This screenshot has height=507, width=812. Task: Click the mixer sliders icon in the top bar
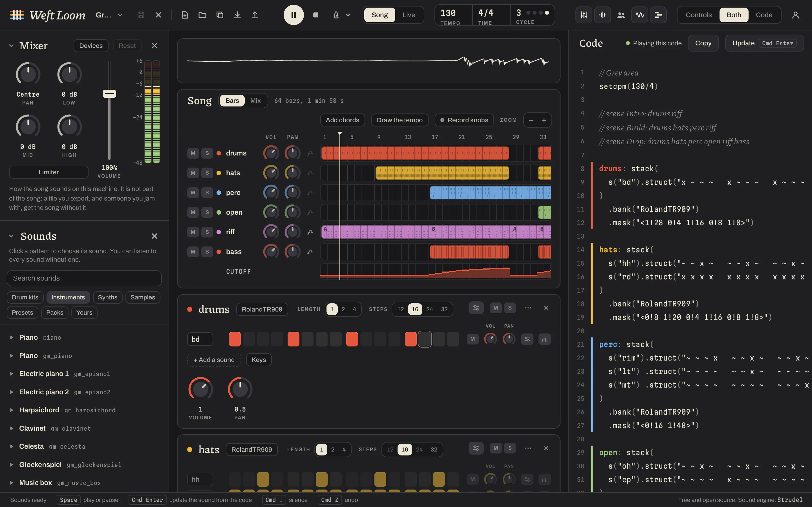tap(584, 15)
